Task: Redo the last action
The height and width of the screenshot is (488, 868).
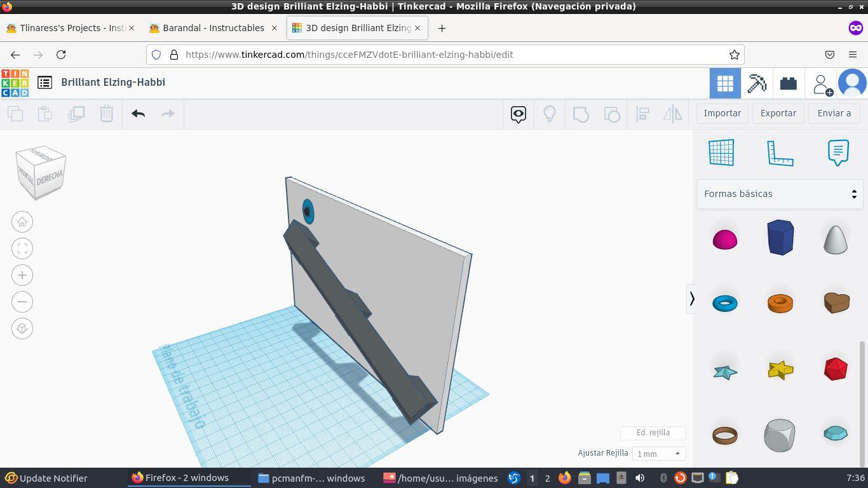Action: click(168, 114)
